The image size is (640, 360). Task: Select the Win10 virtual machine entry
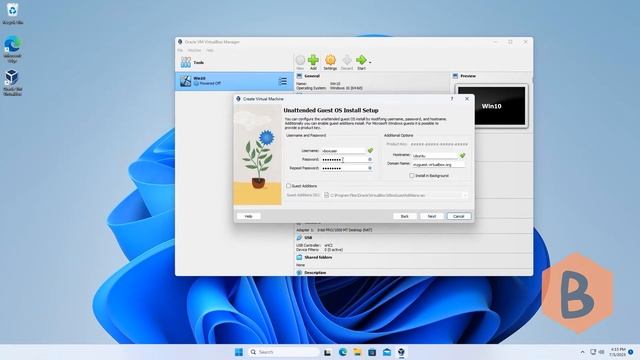[x=234, y=81]
